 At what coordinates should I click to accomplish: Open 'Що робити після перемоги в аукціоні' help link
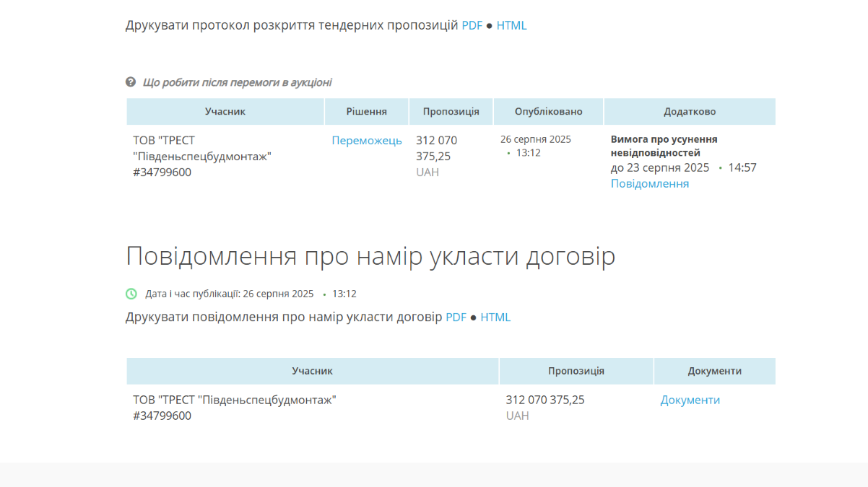(237, 82)
